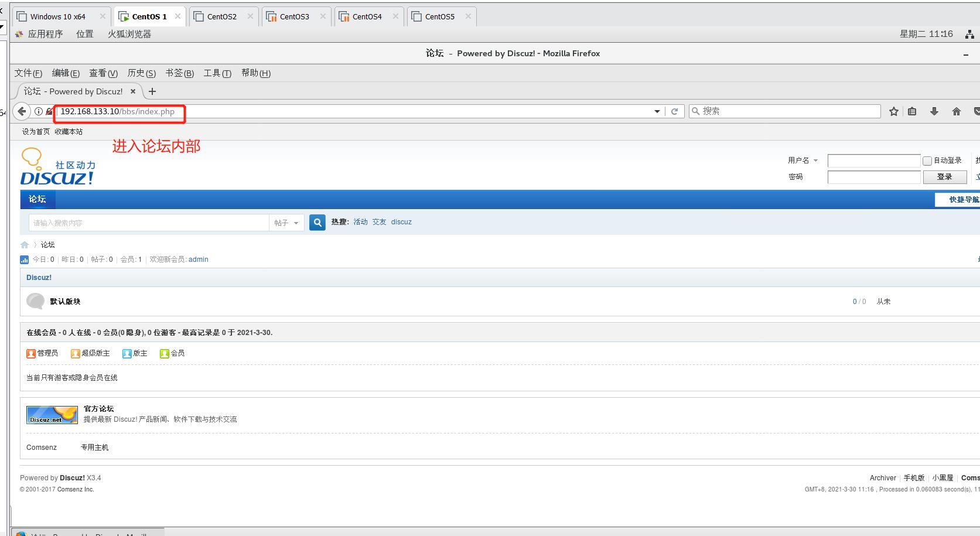Click 设为首页 link
Viewport: 980px width, 536px height.
tap(36, 132)
